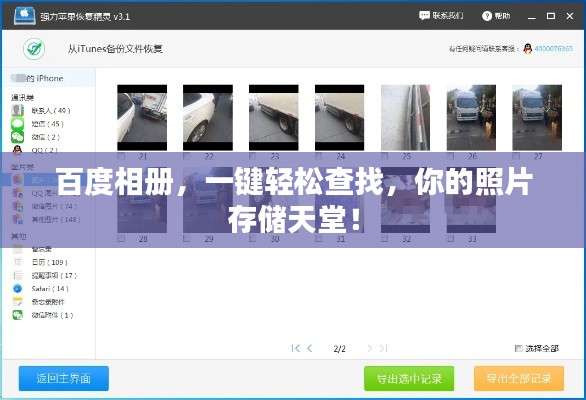Open photo thumbnail numbered 21
This screenshot has height=400, width=586.
142,117
